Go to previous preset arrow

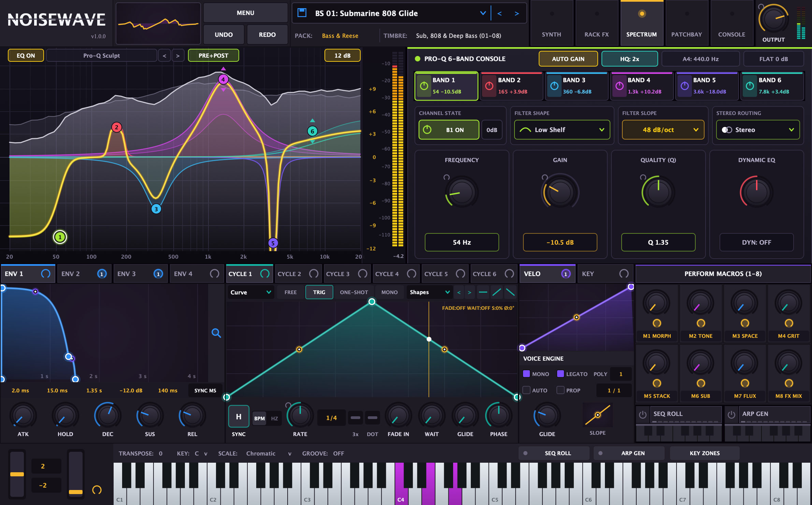point(499,13)
